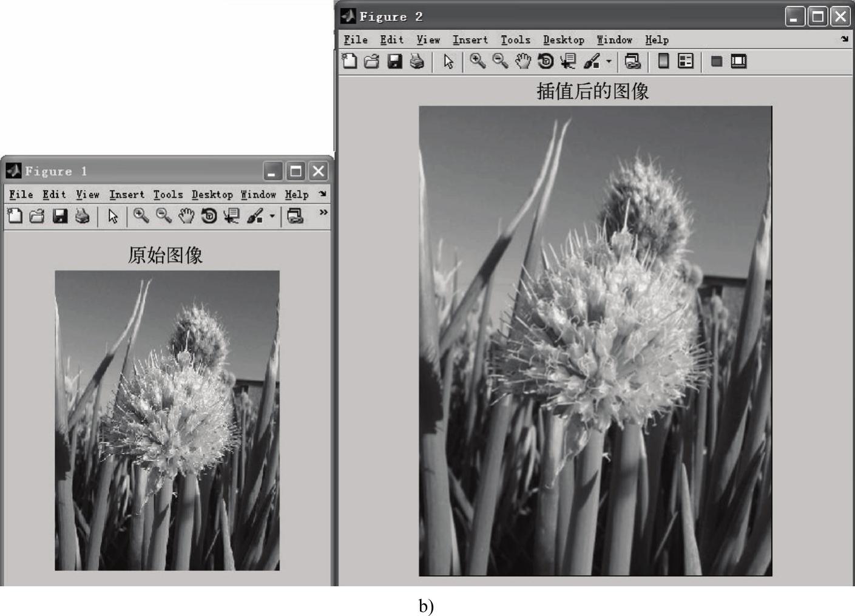Click Open File icon in Figure 1 toolbar
Viewport: 855px width, 616px height.
pos(37,215)
